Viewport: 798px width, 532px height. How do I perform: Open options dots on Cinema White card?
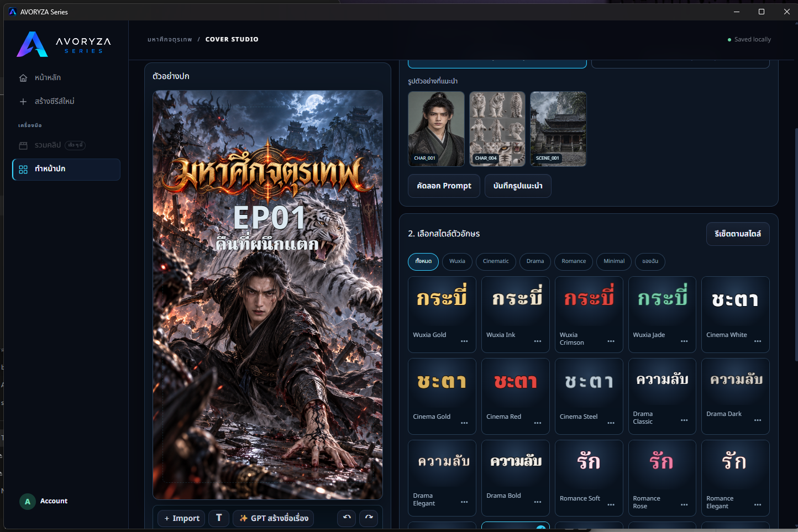coord(758,341)
